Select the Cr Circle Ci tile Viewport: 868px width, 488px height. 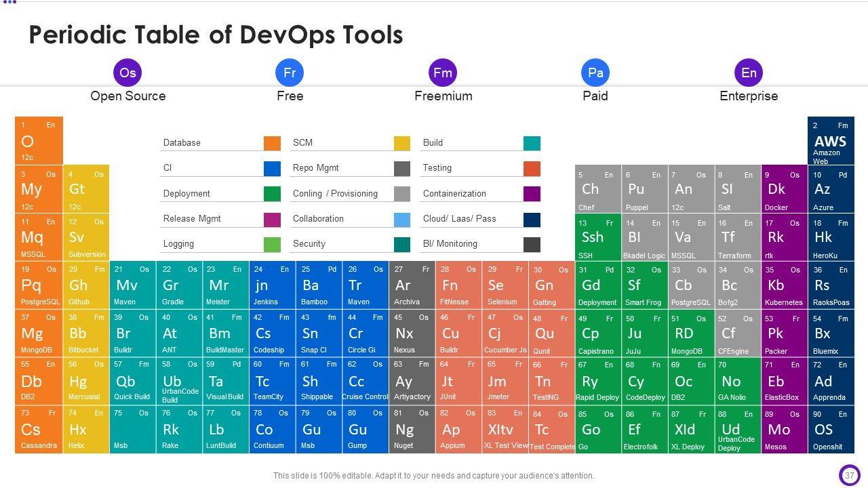[365, 333]
